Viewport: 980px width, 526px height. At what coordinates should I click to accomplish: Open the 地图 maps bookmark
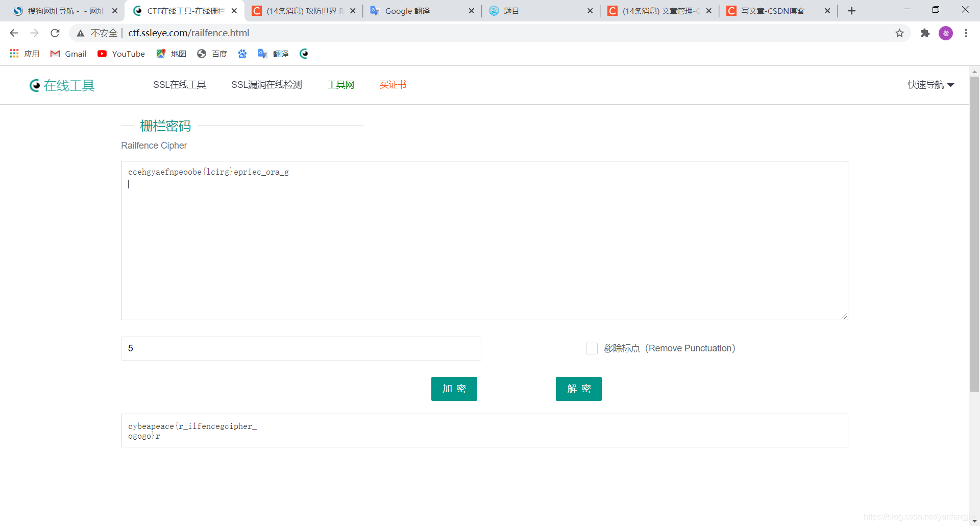(171, 54)
